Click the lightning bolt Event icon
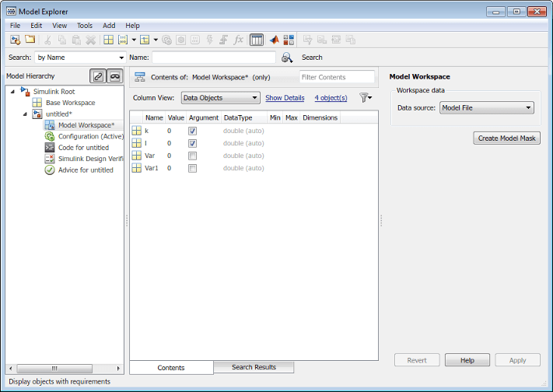Screen dimensions: 553x392 209,40
